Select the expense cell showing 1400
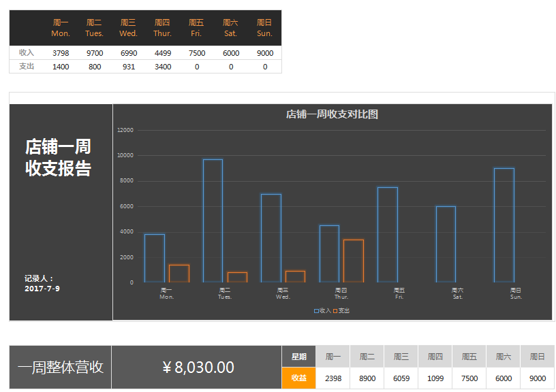The height and width of the screenshot is (392, 556). (61, 67)
